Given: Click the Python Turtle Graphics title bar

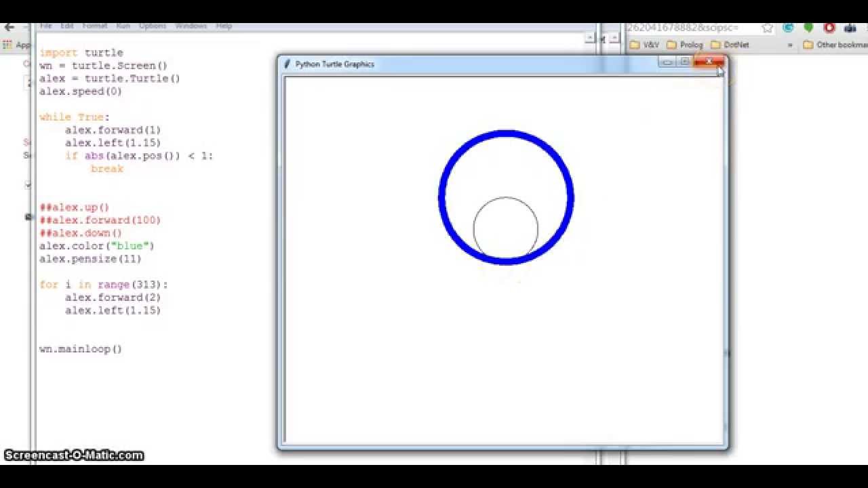Looking at the screenshot, I should pyautogui.click(x=475, y=64).
